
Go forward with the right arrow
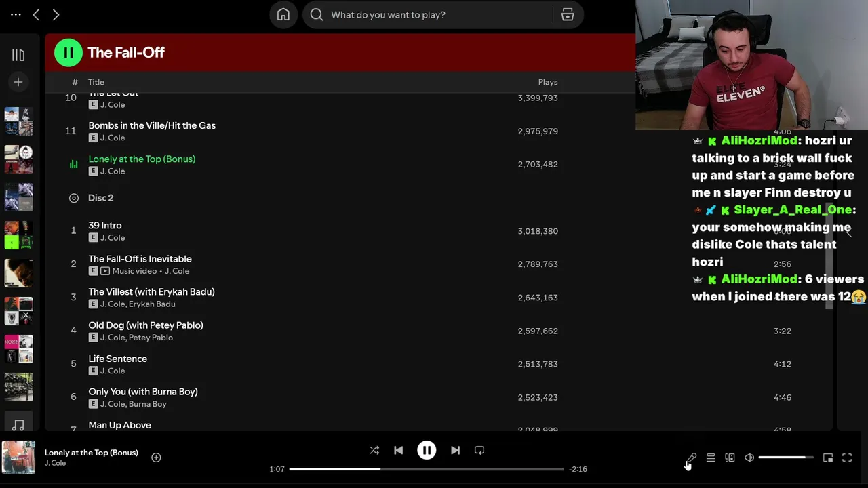[x=56, y=14]
